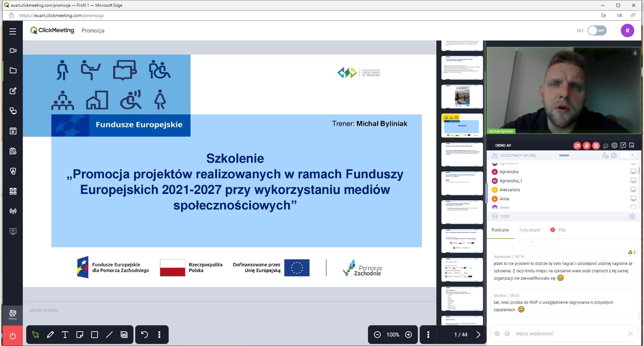Viewport: 644px width, 346px height.
Task: Open polls and surveys clipboard icon
Action: tap(13, 151)
